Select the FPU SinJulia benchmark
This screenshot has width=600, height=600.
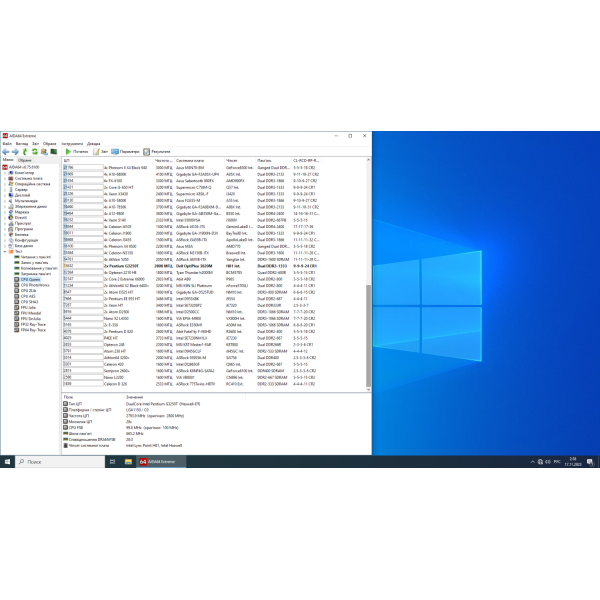coord(28,319)
